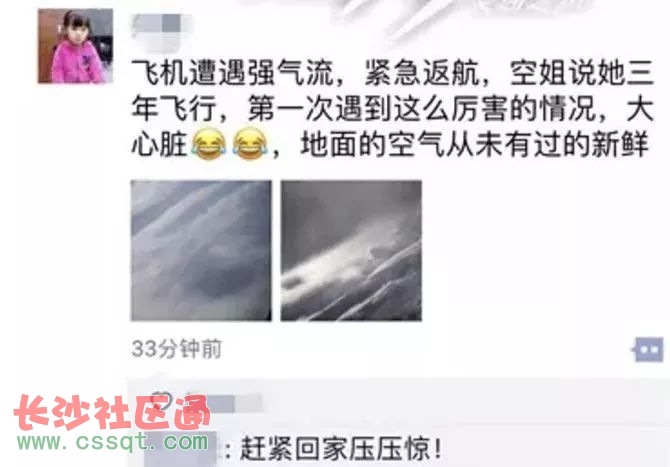Tap the 紧急返航 phrase in post

pos(421,73)
